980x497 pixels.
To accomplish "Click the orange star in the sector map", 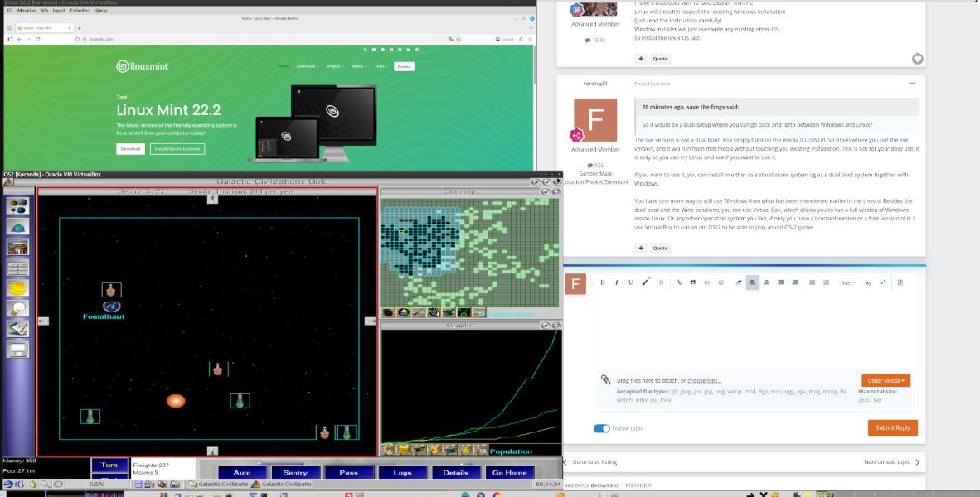I will (x=175, y=401).
